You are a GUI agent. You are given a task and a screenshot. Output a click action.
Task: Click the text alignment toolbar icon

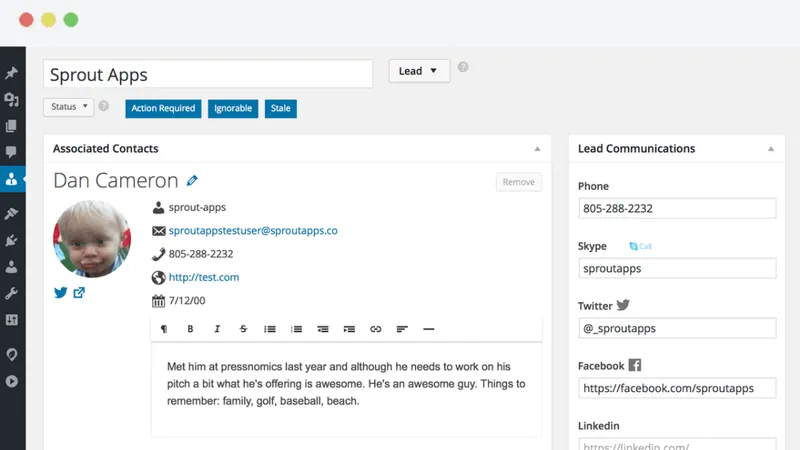tap(402, 329)
